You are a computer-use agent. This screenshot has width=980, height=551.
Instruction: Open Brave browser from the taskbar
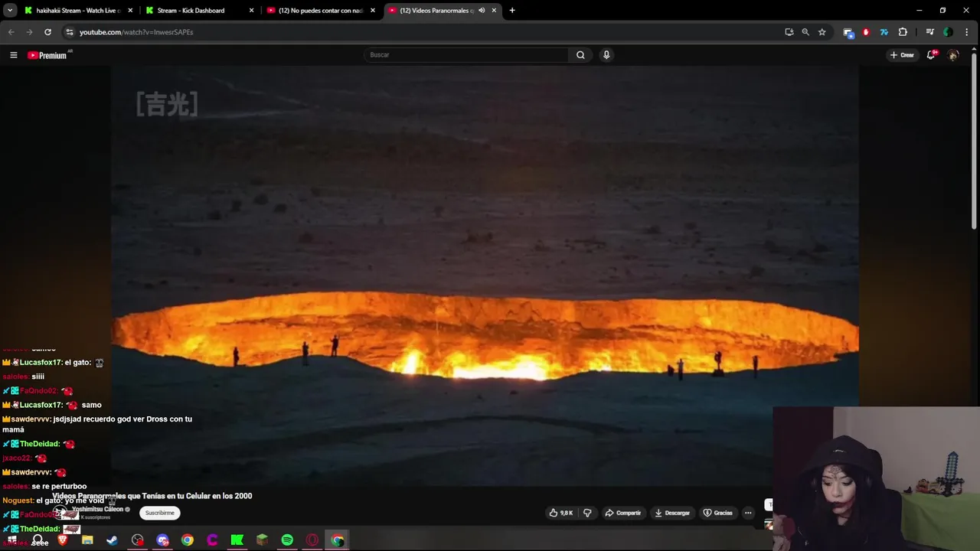coord(63,540)
